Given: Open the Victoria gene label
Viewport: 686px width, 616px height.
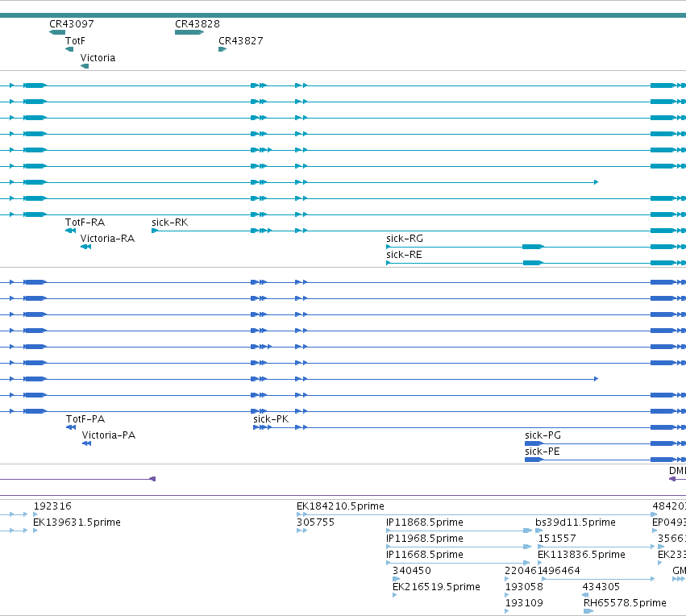Looking at the screenshot, I should (x=98, y=58).
